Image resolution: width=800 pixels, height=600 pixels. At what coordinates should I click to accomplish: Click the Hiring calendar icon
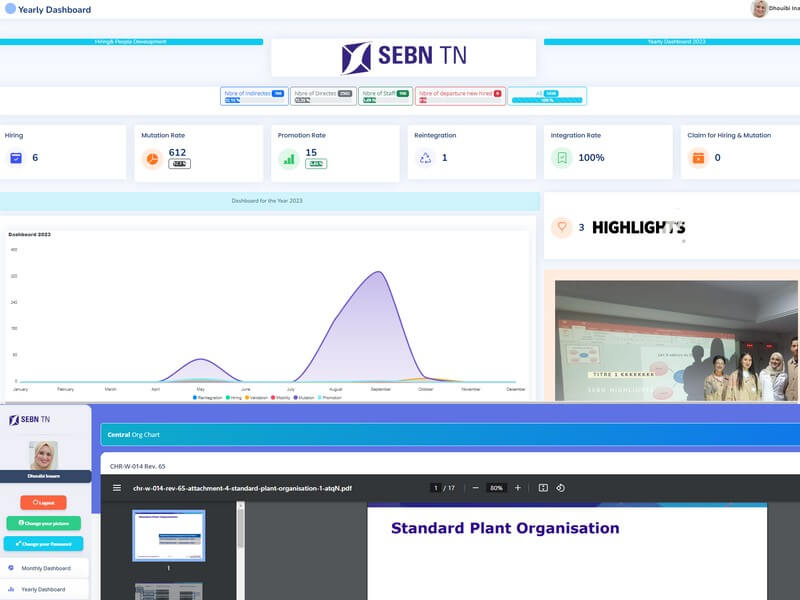tap(16, 158)
